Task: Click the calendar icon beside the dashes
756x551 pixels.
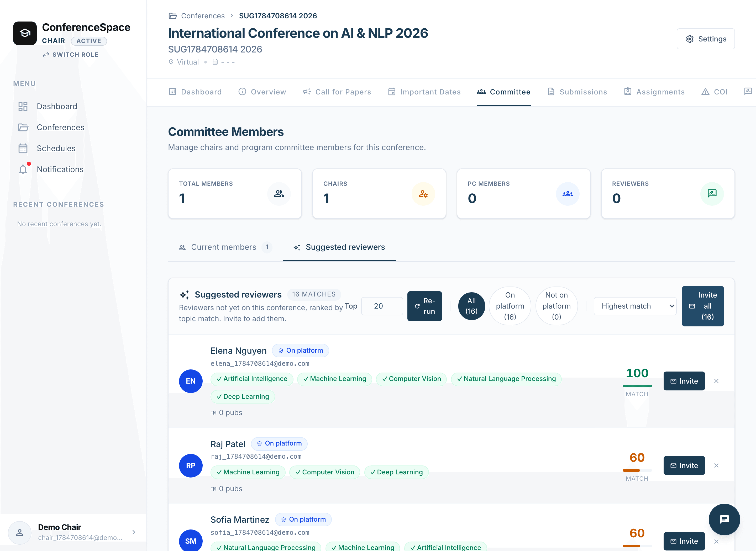Action: coord(215,62)
